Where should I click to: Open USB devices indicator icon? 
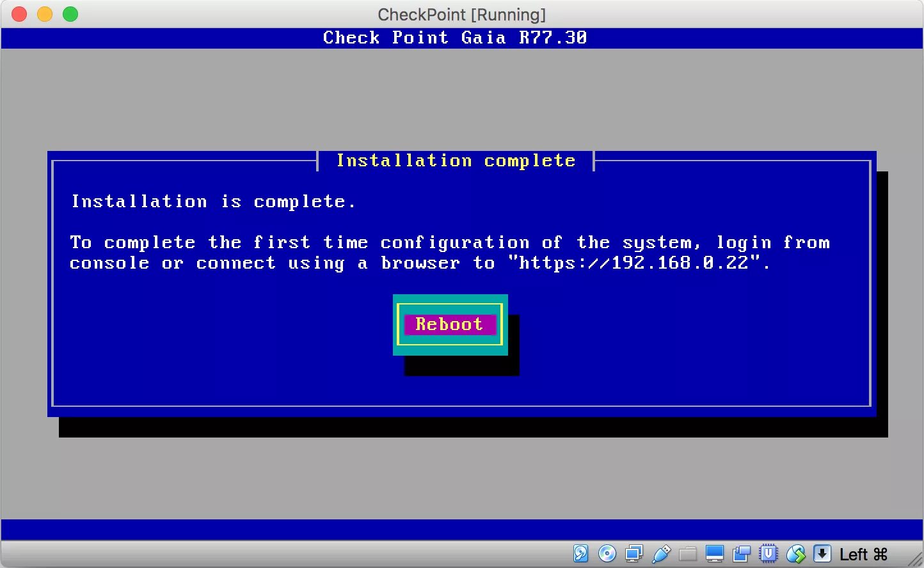[661, 553]
